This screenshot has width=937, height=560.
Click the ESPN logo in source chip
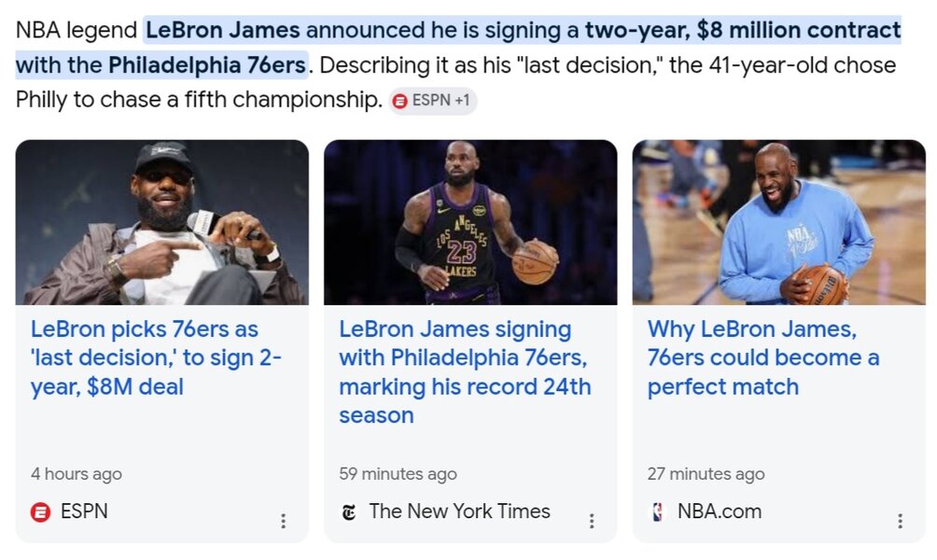tap(399, 101)
